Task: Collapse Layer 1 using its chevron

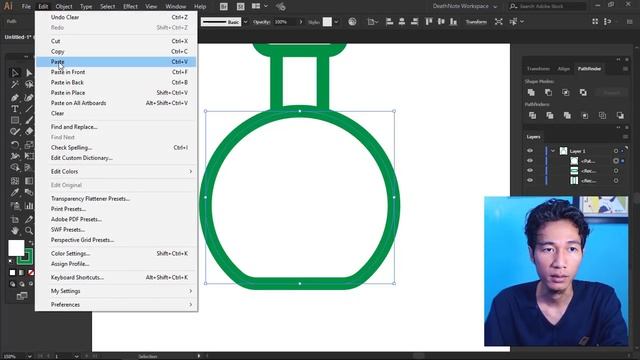Action: pyautogui.click(x=553, y=151)
